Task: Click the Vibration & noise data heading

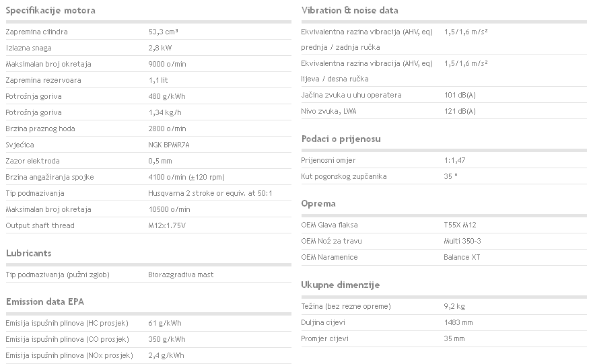Action: click(x=350, y=11)
